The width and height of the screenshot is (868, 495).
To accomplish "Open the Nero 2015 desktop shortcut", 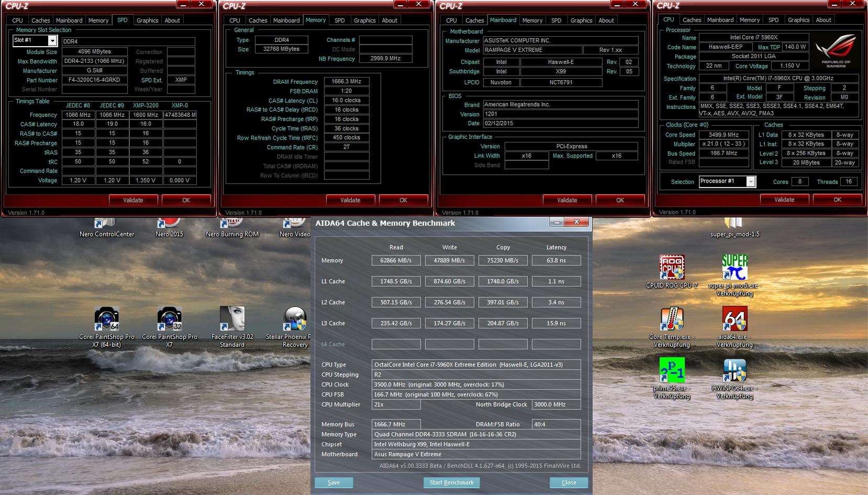I will [x=169, y=229].
